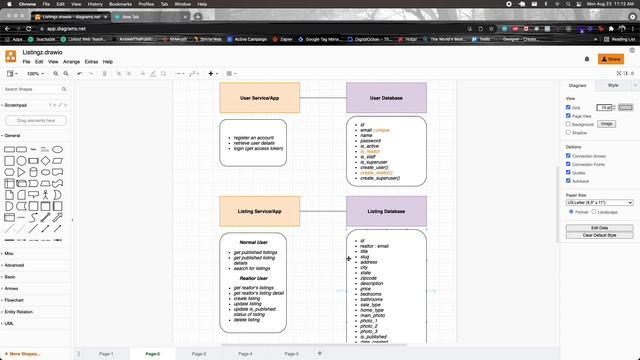This screenshot has height=360, width=640.
Task: Click the background Image button
Action: click(x=606, y=124)
